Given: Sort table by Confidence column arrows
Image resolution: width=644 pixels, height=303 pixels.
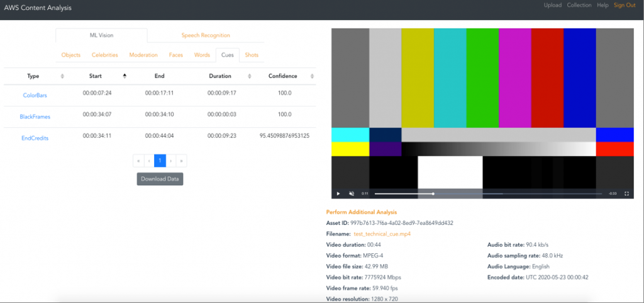Looking at the screenshot, I should (x=312, y=76).
